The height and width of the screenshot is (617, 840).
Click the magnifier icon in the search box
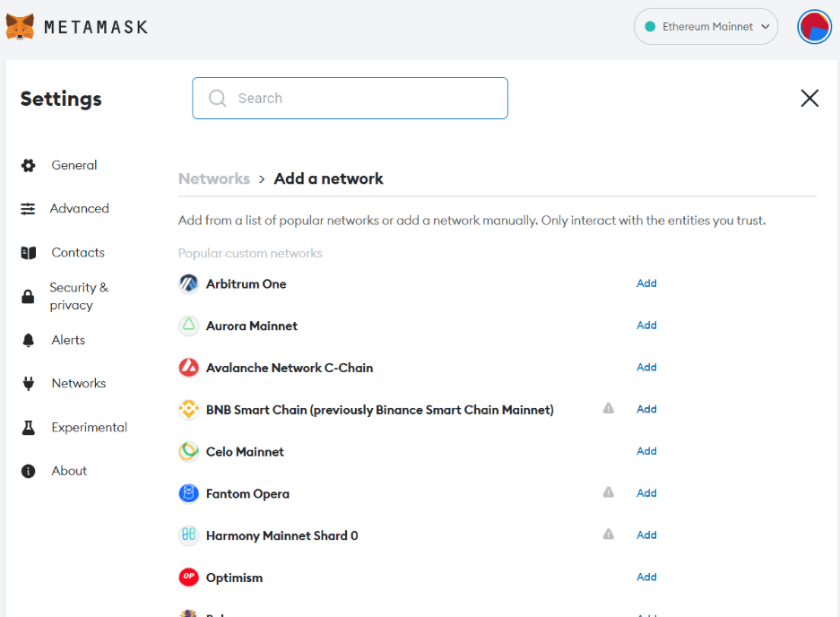[217, 99]
